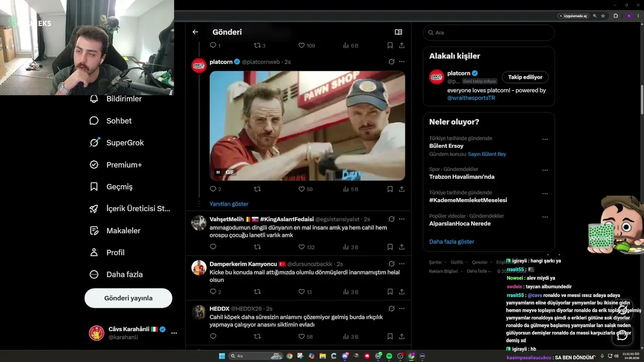
Task: Click Grok icon on HEDDX's reply
Action: (391, 309)
